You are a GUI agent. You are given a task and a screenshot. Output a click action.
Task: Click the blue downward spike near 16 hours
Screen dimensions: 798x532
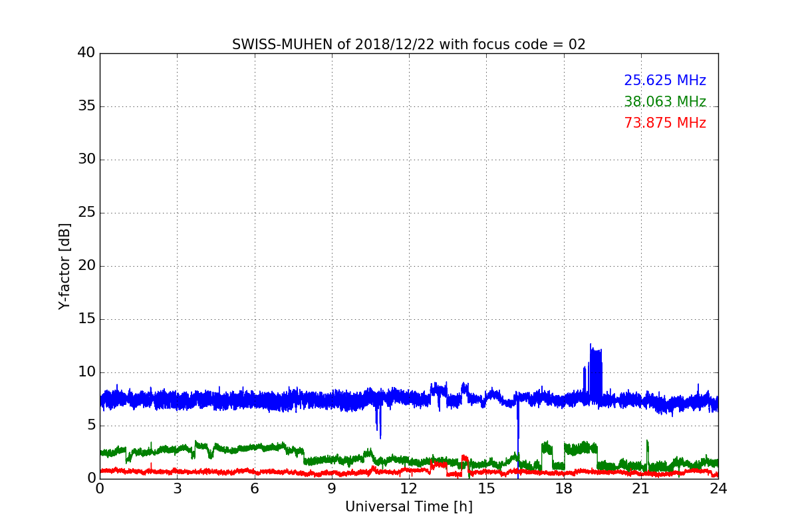(x=517, y=439)
